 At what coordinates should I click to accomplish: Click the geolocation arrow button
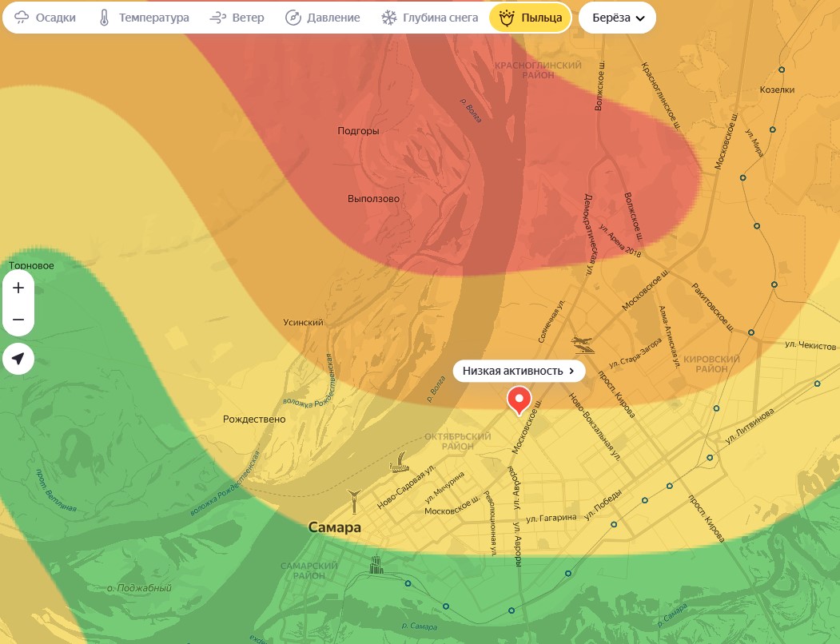(18, 359)
